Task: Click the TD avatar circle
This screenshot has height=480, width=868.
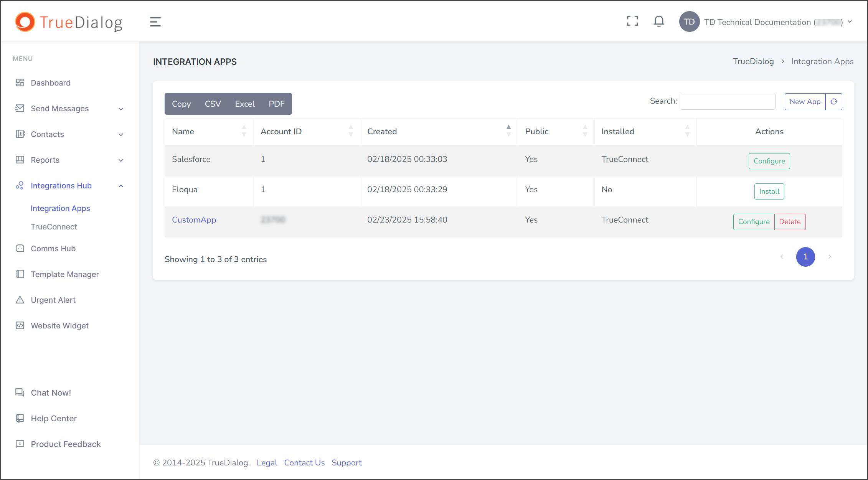Action: (x=690, y=22)
